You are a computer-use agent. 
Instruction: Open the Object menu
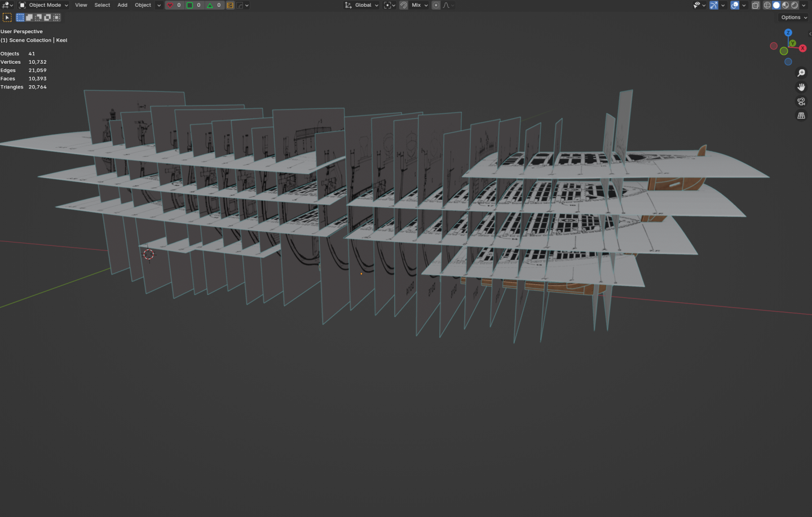point(143,5)
